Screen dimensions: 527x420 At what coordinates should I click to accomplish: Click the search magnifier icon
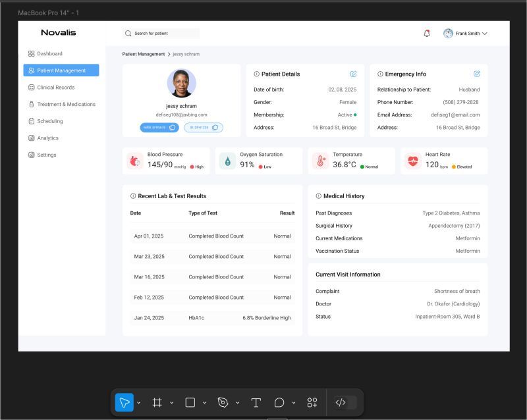[128, 34]
